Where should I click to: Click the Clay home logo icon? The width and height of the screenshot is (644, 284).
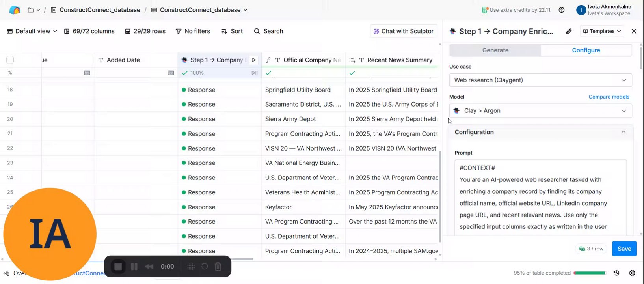click(15, 10)
